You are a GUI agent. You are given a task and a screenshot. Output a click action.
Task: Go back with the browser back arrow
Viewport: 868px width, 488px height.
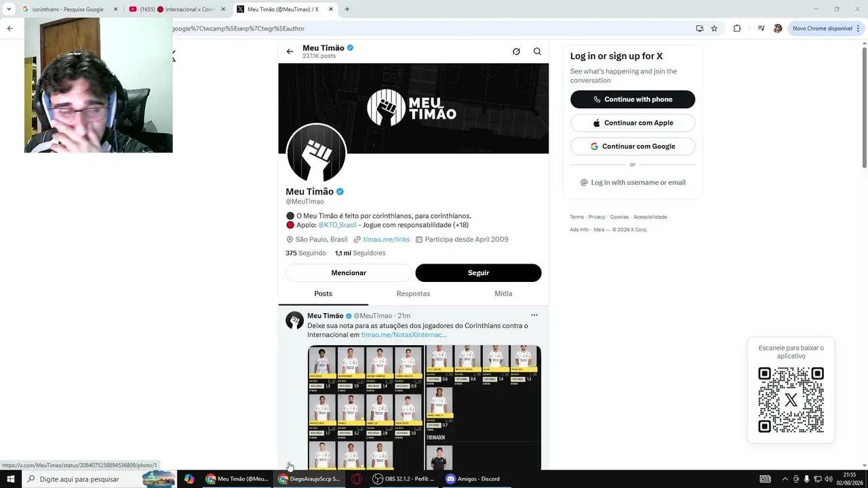point(9,28)
